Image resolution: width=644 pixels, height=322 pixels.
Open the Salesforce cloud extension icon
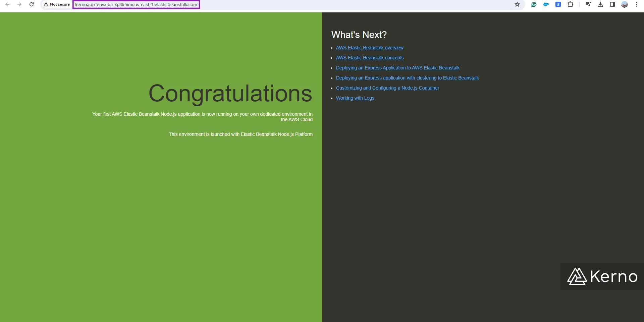point(546,4)
